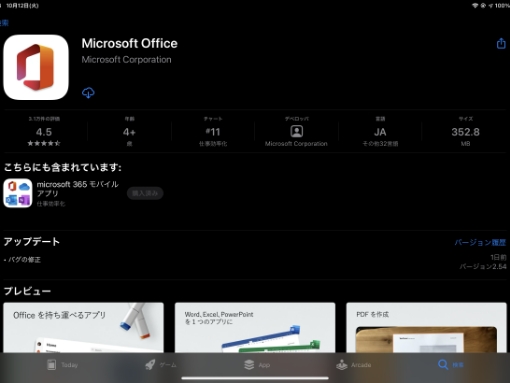Screen dimensions: 510x383
Task: Open the Microsoft 365 mobile app bundle icon
Action: (x=18, y=193)
